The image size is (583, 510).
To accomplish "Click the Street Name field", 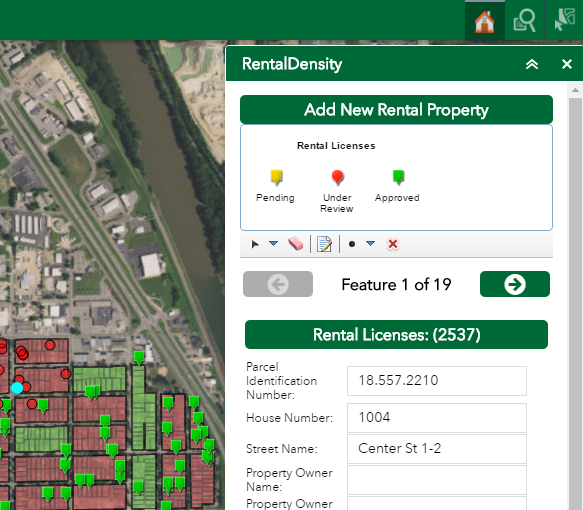I will point(437,449).
